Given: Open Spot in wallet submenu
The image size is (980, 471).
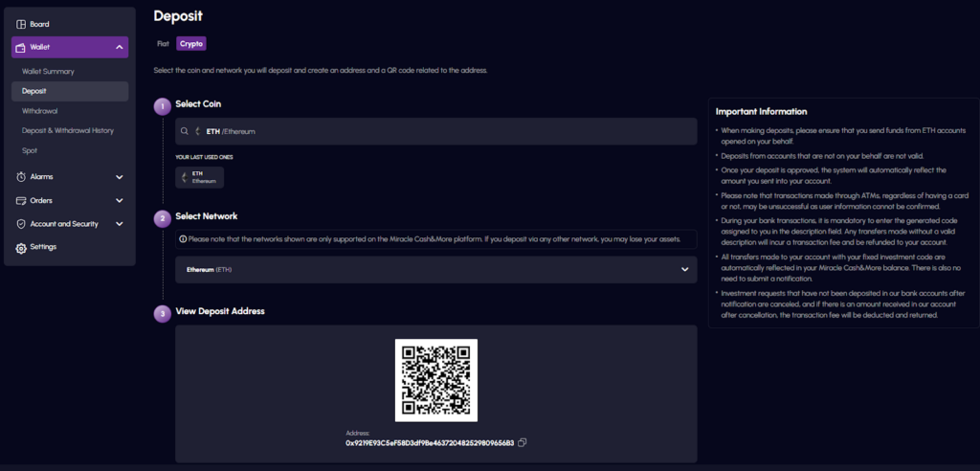Looking at the screenshot, I should click(30, 150).
